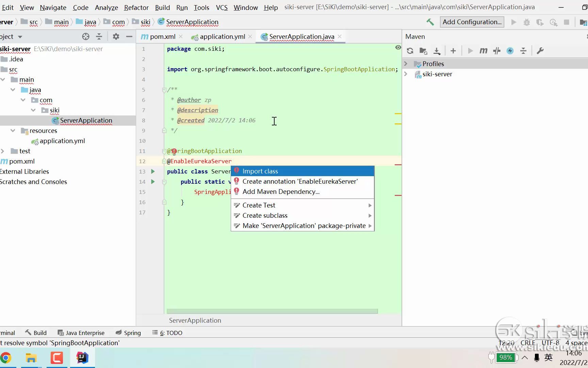Click the Add Configuration button
The height and width of the screenshot is (368, 588).
coord(472,22)
